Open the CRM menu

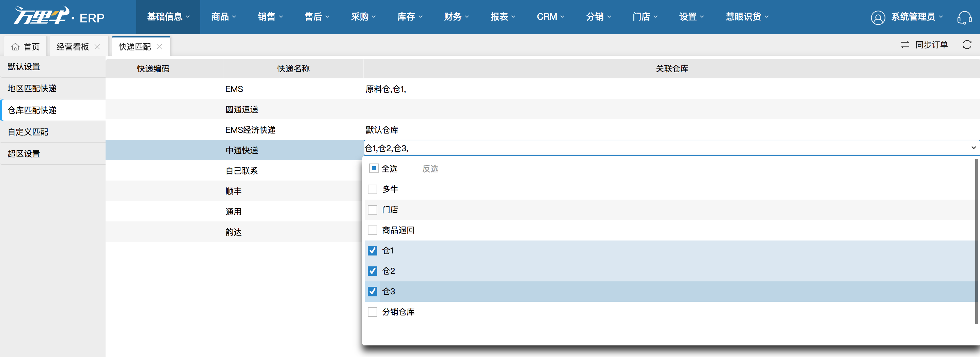tap(550, 17)
